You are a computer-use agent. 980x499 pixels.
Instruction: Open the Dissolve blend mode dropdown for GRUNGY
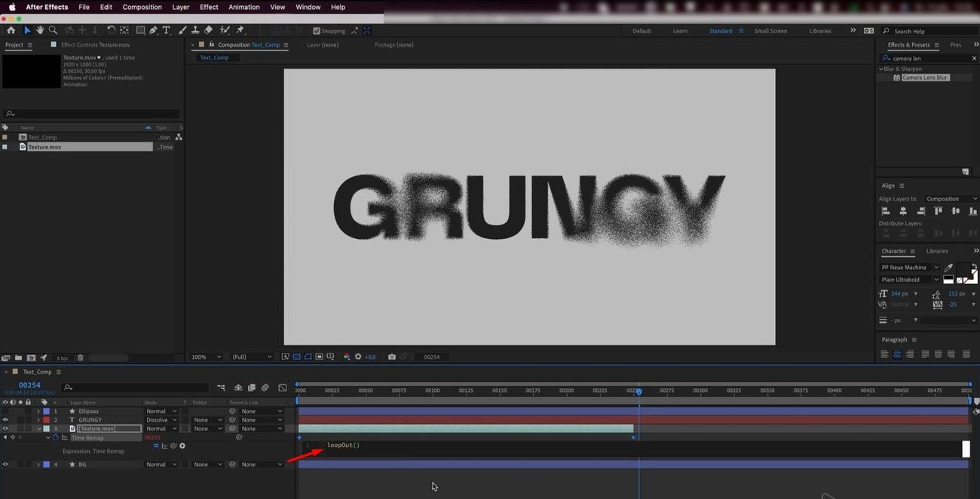coord(161,420)
